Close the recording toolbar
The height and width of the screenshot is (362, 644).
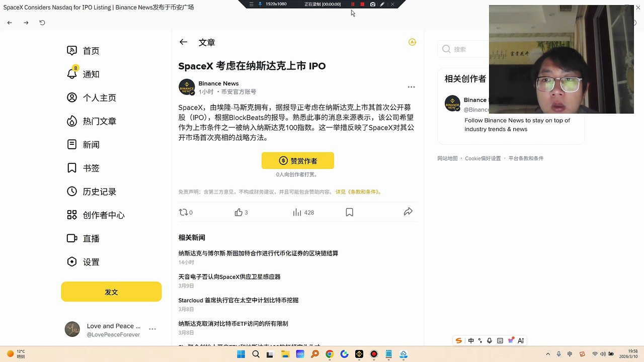click(x=392, y=4)
